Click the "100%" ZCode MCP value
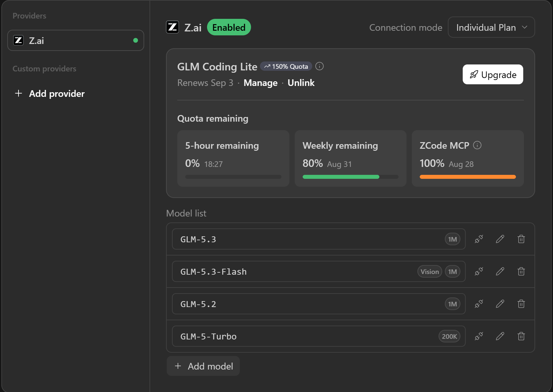Screen dimensions: 553x392 click(432, 163)
